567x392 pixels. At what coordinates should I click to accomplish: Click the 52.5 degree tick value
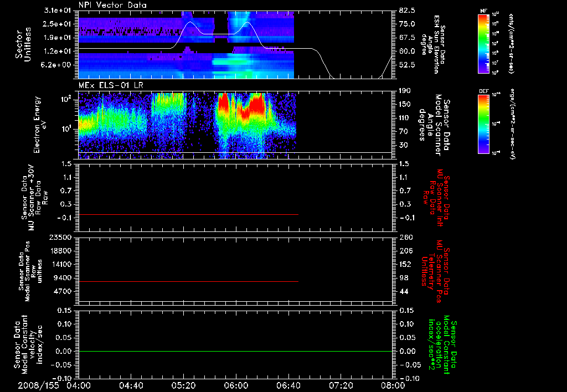coord(407,65)
